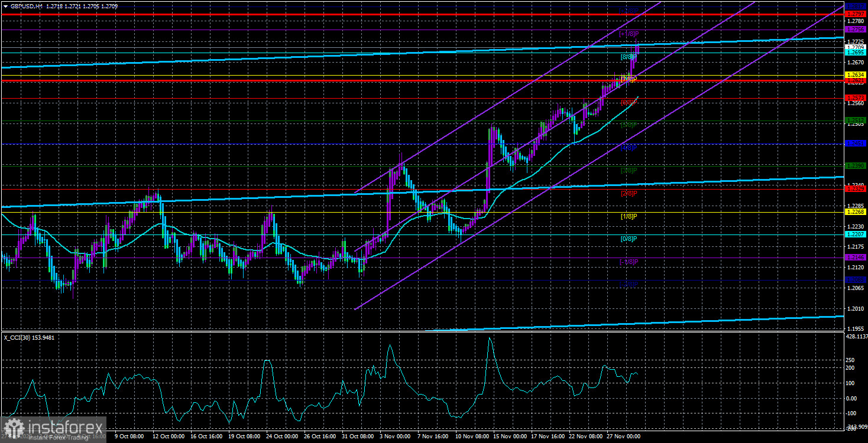Click the 1.2695 cyan price label
This screenshot has height=443, width=868.
point(856,52)
